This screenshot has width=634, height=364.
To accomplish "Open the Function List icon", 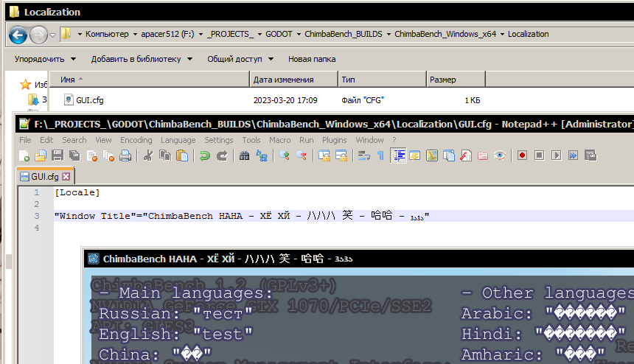I will (466, 155).
